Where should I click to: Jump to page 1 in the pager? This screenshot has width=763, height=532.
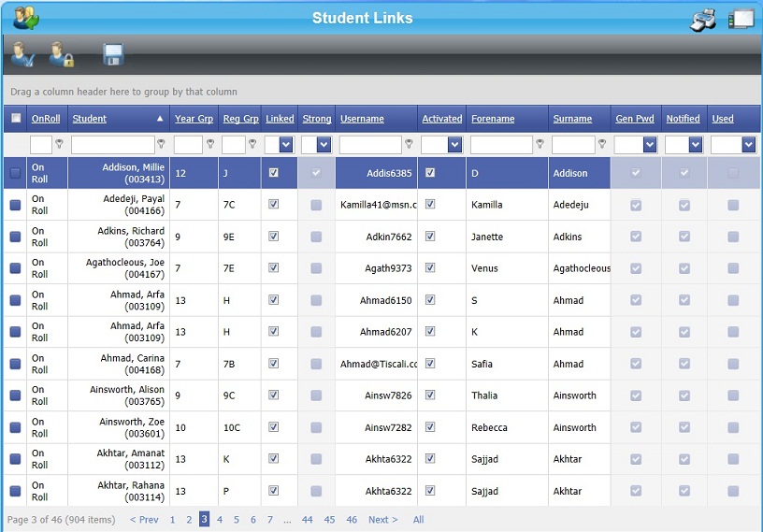(172, 520)
